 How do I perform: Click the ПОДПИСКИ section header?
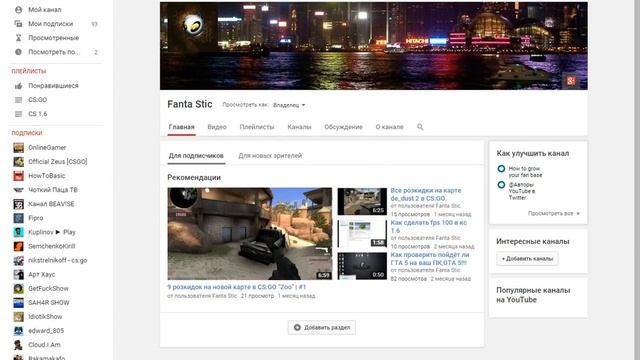(27, 133)
